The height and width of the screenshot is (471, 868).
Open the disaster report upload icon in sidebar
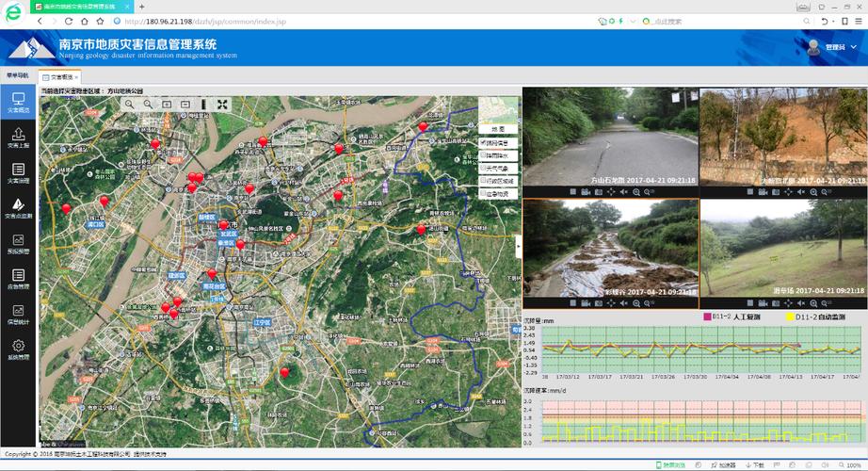[18, 134]
